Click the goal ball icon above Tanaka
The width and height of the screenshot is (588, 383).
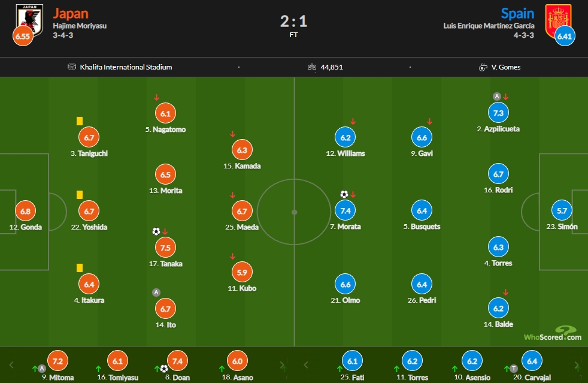click(x=156, y=231)
